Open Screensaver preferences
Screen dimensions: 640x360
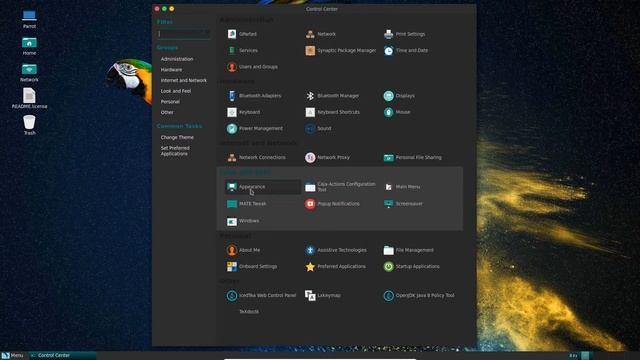(x=403, y=203)
